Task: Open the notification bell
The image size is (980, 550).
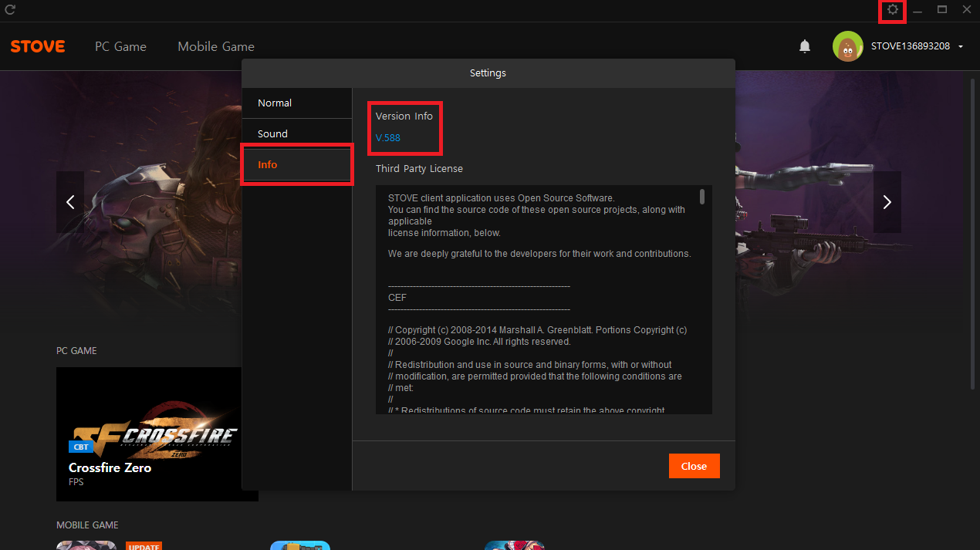Action: 805,47
